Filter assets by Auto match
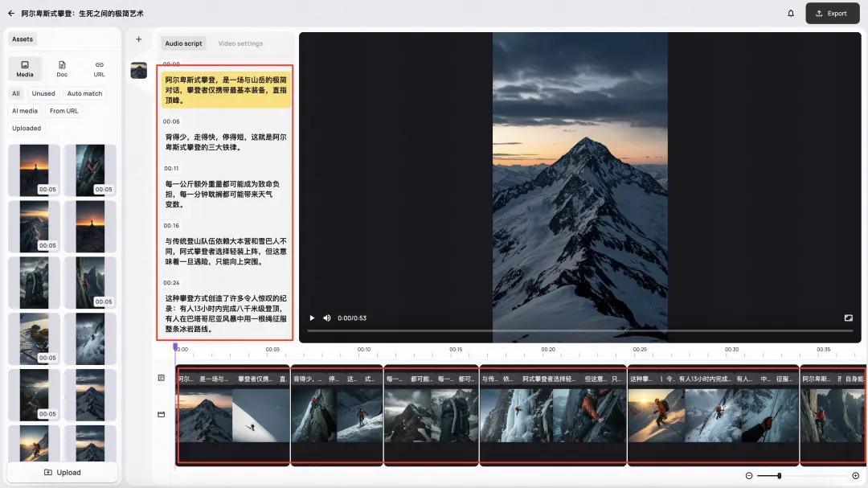868x488 pixels. [84, 93]
